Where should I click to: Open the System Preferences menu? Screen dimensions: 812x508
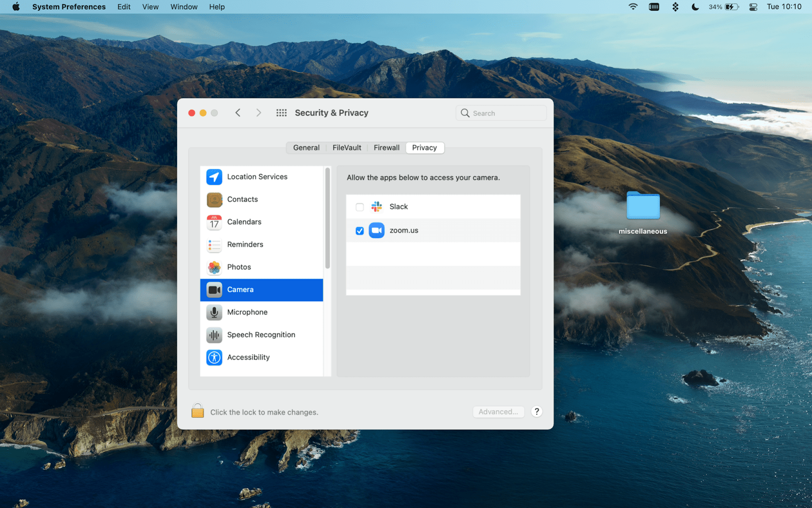(x=69, y=7)
